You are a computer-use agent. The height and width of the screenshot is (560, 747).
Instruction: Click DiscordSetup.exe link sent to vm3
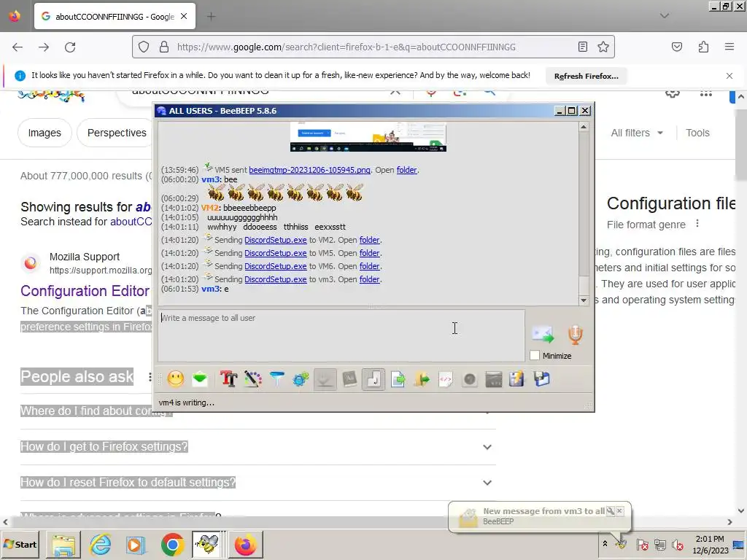[x=275, y=279]
